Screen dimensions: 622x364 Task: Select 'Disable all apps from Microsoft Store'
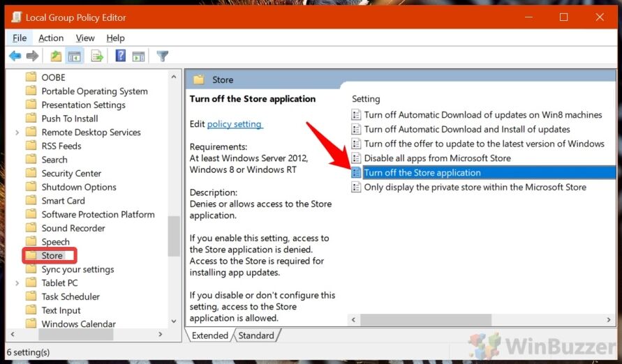tap(437, 158)
